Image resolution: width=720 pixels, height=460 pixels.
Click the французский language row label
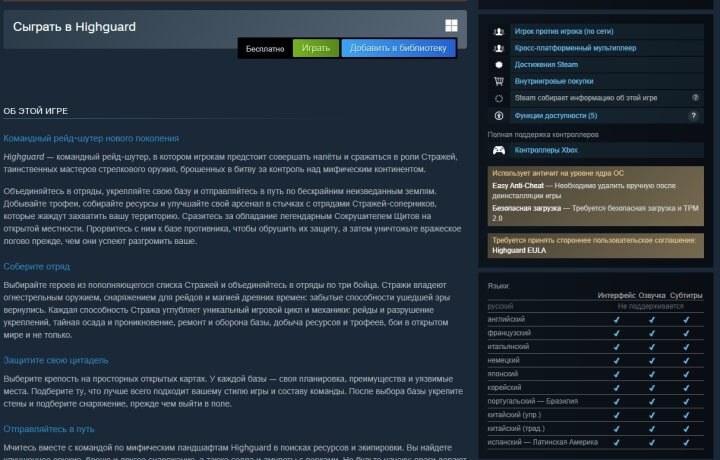[x=509, y=333]
